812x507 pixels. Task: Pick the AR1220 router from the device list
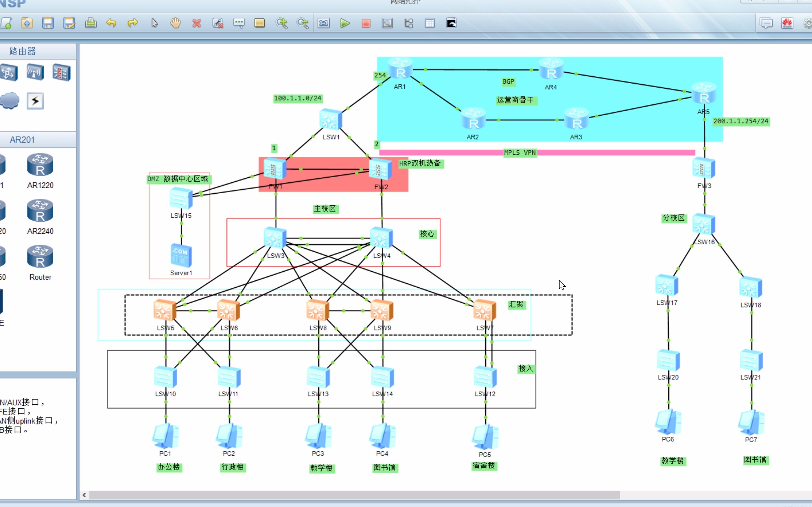click(40, 165)
